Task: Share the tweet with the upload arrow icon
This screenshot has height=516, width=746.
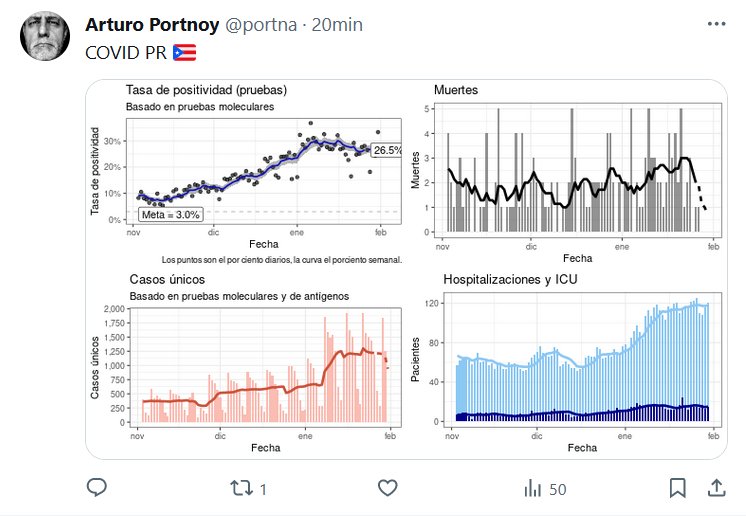Action: pos(716,488)
